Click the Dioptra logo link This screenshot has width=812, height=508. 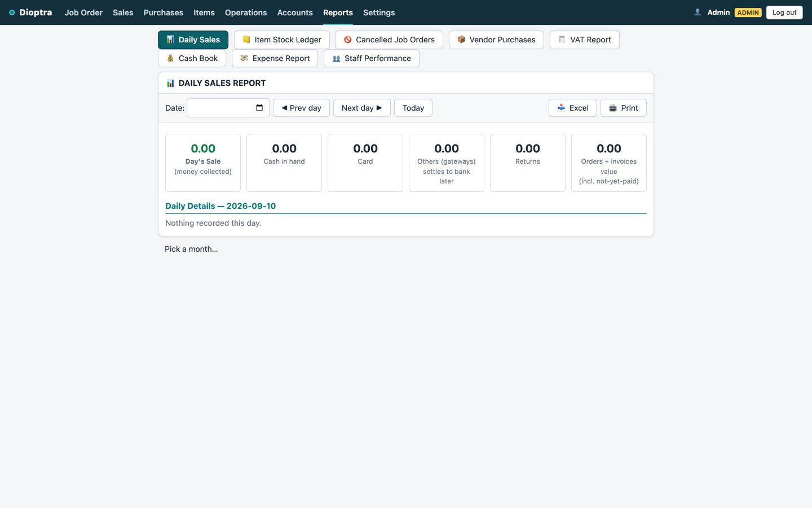pyautogui.click(x=30, y=12)
